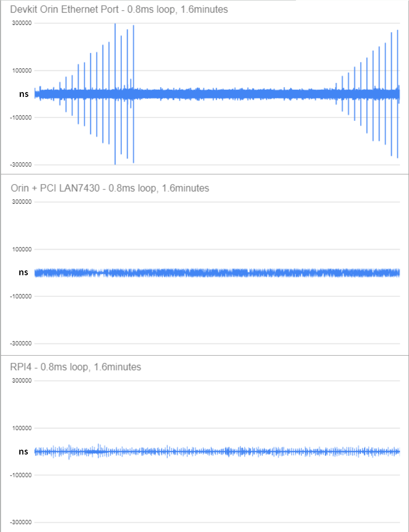Click the 300000 label in LAN7430 chart
The image size is (409, 532).
coord(22,202)
